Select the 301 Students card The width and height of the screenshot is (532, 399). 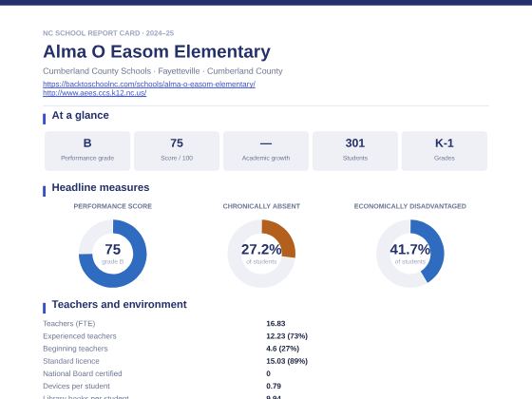coord(355,151)
